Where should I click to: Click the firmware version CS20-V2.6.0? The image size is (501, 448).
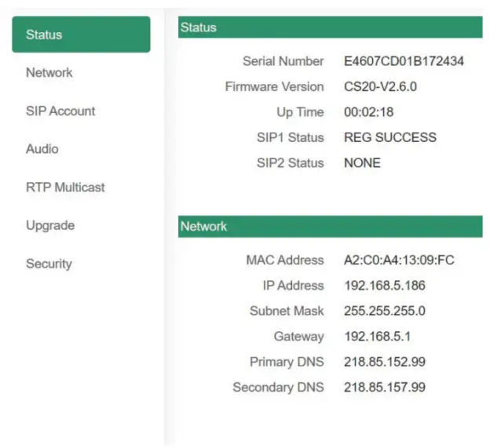point(380,87)
